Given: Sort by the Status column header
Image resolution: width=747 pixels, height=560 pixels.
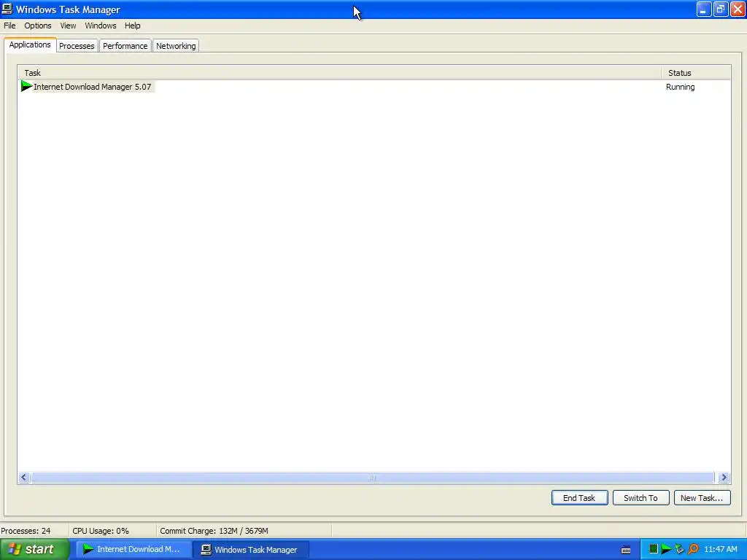Looking at the screenshot, I should [696, 73].
